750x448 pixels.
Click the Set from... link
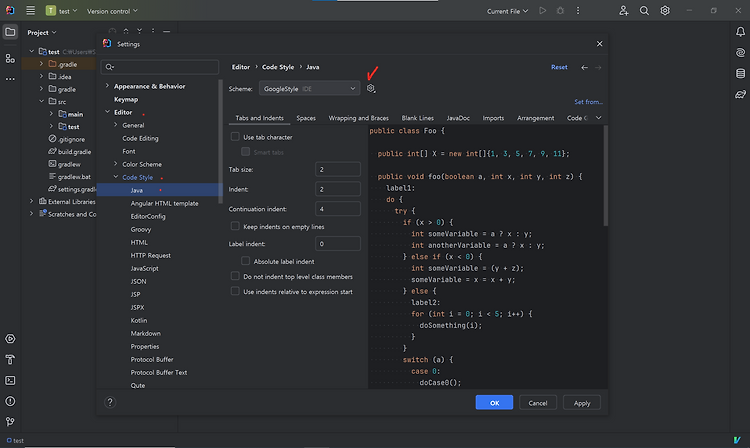coord(588,102)
